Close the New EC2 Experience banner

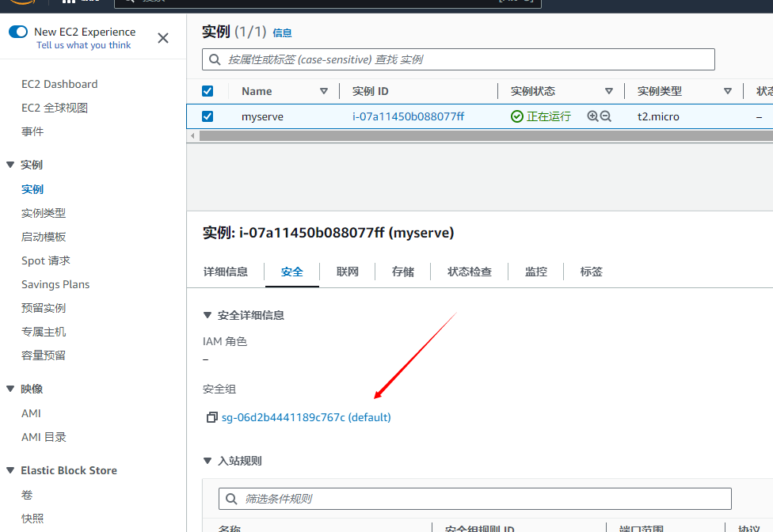point(163,38)
